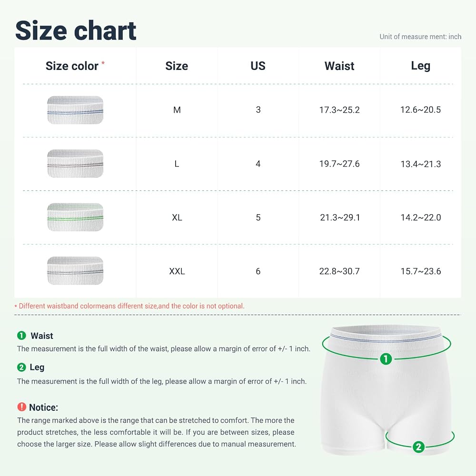Click the Waist column header

[x=339, y=66]
